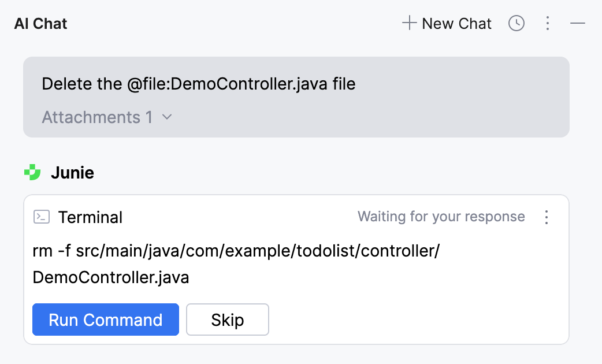This screenshot has width=602, height=364.
Task: Click the Waiting for your response status
Action: point(441,217)
